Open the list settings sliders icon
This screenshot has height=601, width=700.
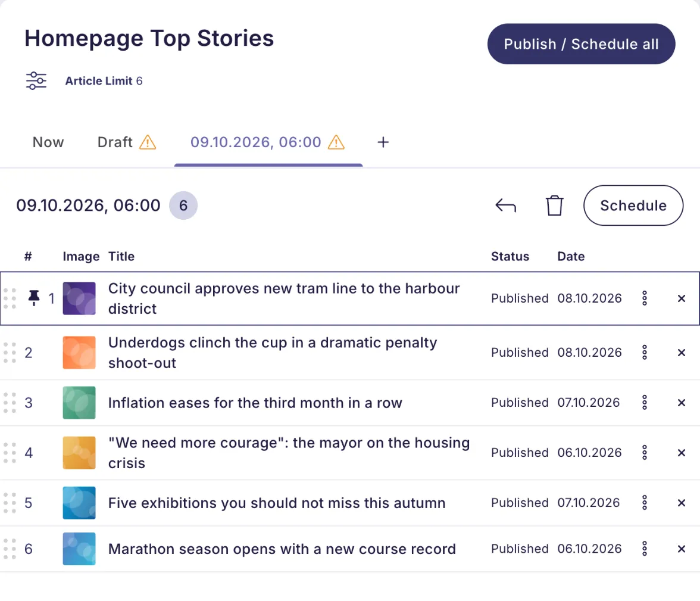tap(36, 81)
